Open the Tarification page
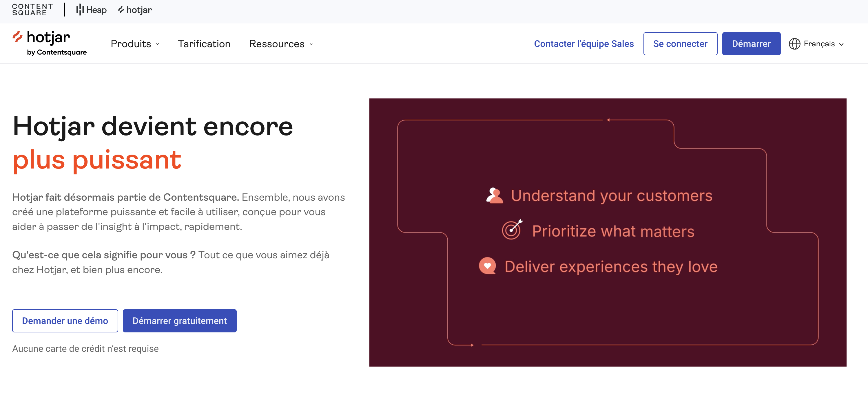 204,44
